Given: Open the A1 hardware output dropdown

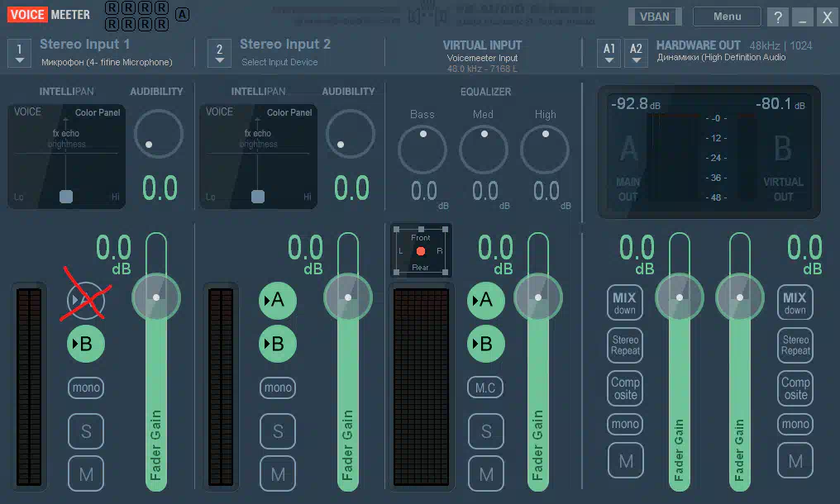Looking at the screenshot, I should (x=609, y=53).
